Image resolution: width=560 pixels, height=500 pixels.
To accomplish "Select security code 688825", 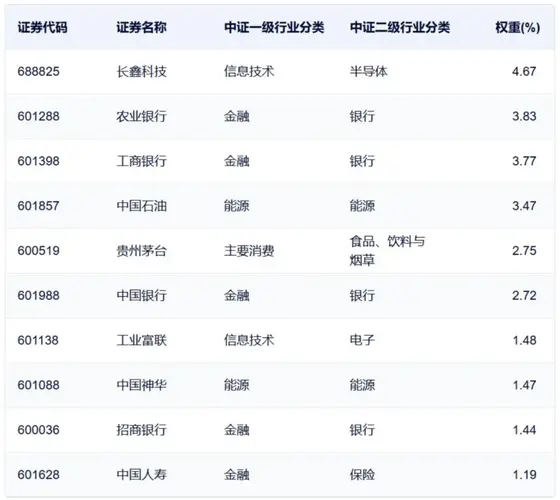I will pyautogui.click(x=39, y=71).
